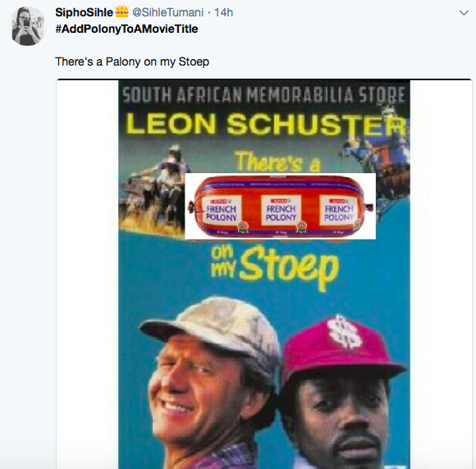Image resolution: width=476 pixels, height=469 pixels.
Task: Click the 'South African Memorabilia Store' banner
Action: click(x=263, y=94)
